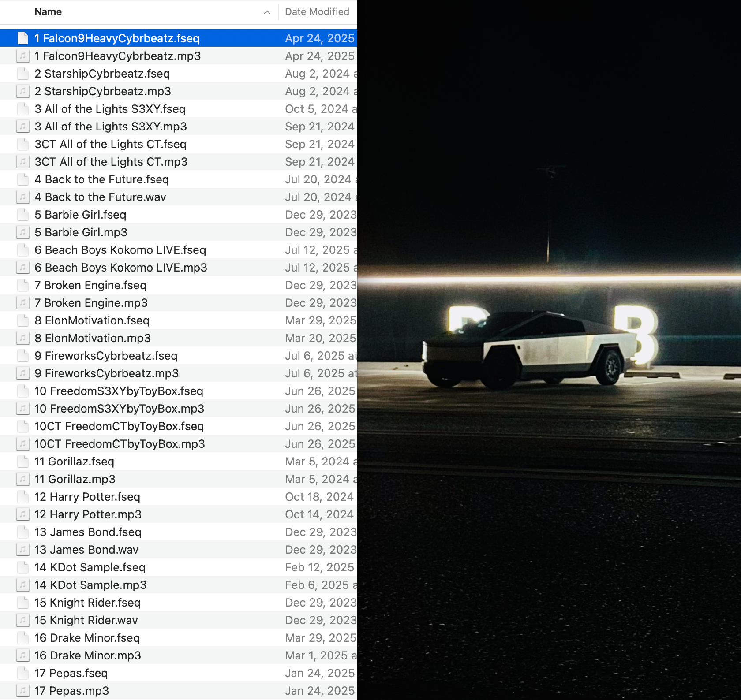Click the music icon for 11 Gorillaz.mp3
This screenshot has width=741, height=700.
(x=23, y=479)
